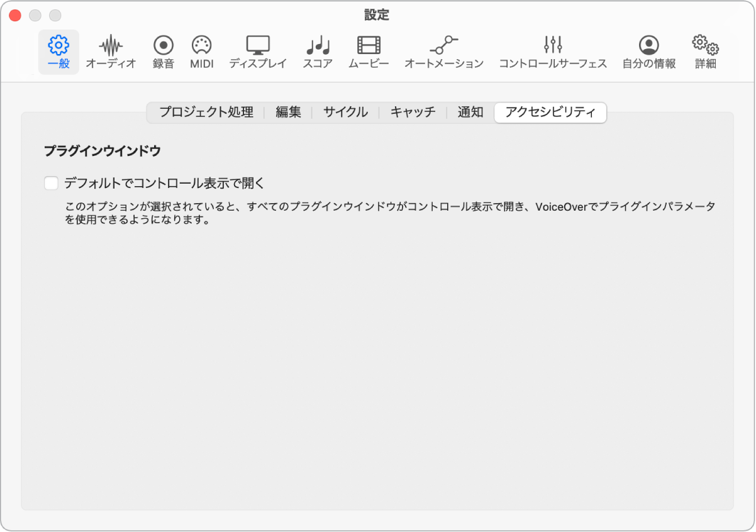Open the 詳細 settings pane
The width and height of the screenshot is (756, 532).
coord(704,50)
